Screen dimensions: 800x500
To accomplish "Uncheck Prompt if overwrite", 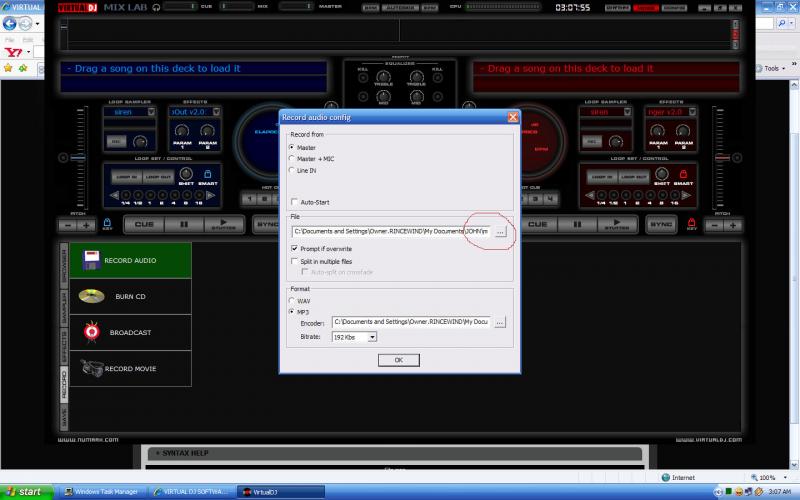I will click(294, 248).
